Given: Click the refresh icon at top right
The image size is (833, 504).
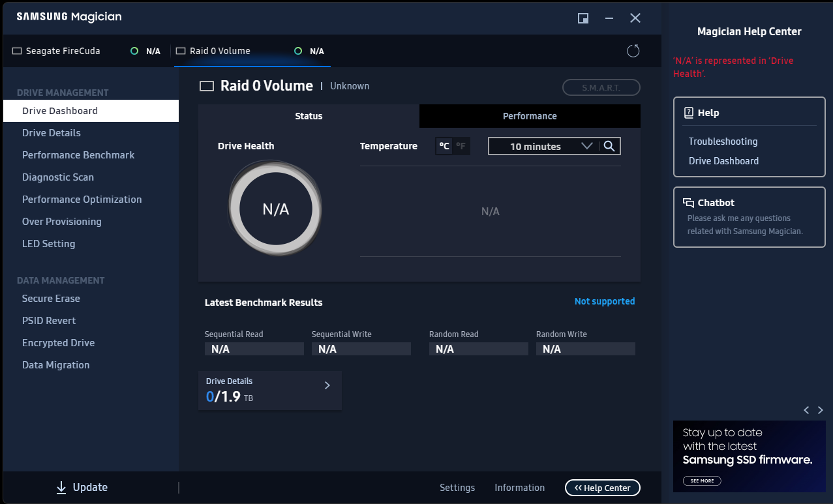Looking at the screenshot, I should click(633, 51).
